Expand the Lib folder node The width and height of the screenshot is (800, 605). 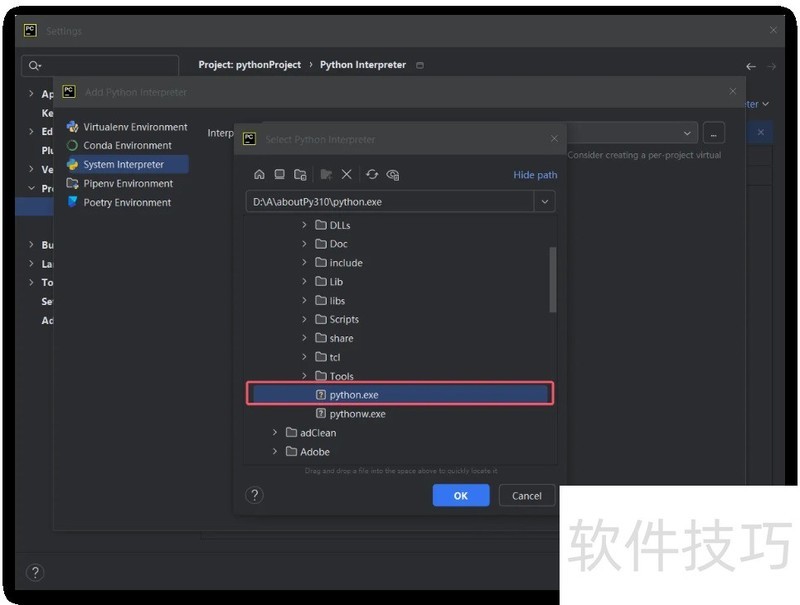coord(305,282)
